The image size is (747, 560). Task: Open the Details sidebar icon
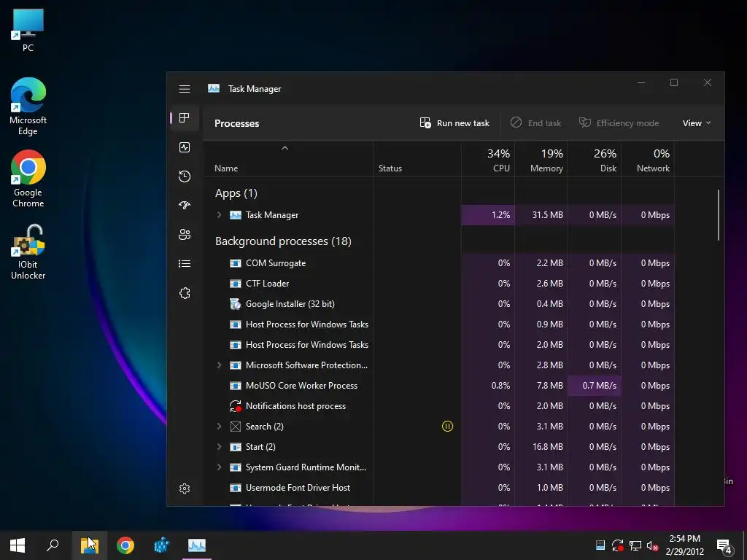[x=185, y=263]
